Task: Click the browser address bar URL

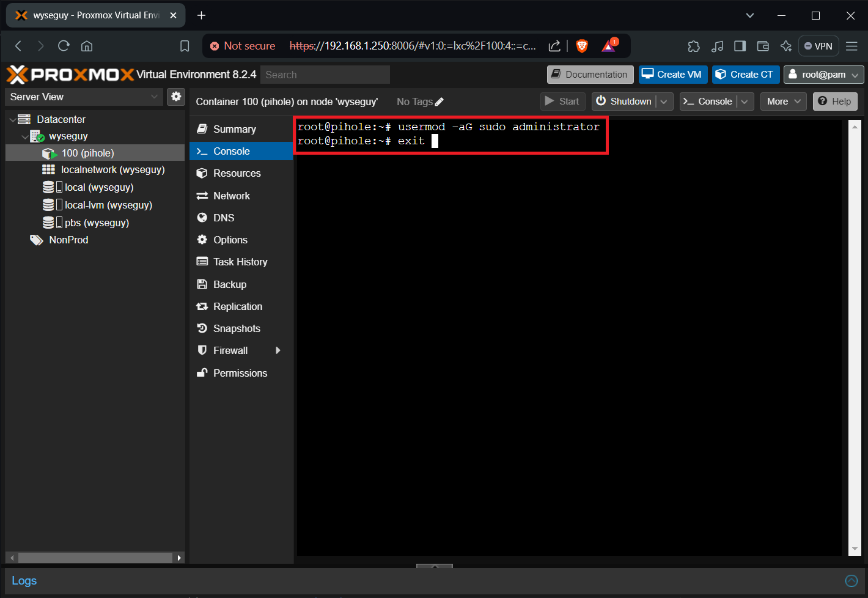Action: [413, 46]
